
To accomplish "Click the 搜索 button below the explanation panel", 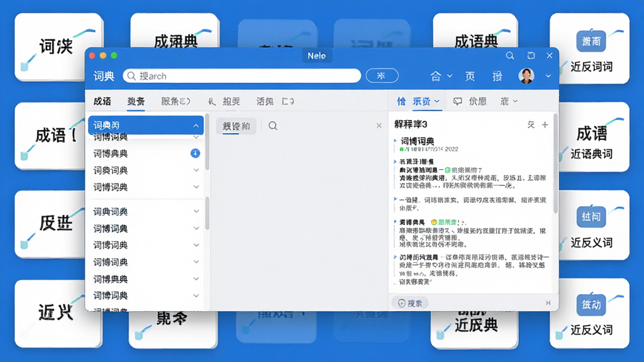I will coord(410,303).
